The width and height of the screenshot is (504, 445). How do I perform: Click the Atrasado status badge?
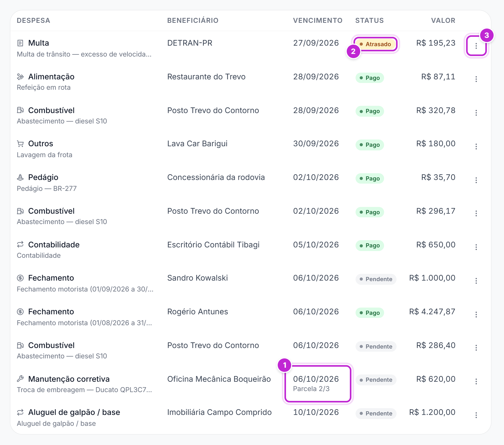(375, 44)
